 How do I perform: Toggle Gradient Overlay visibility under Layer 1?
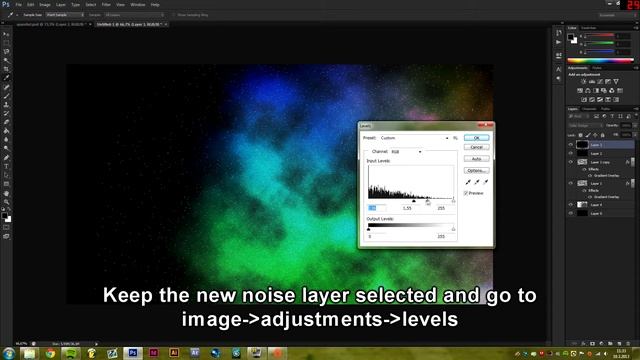pos(590,197)
